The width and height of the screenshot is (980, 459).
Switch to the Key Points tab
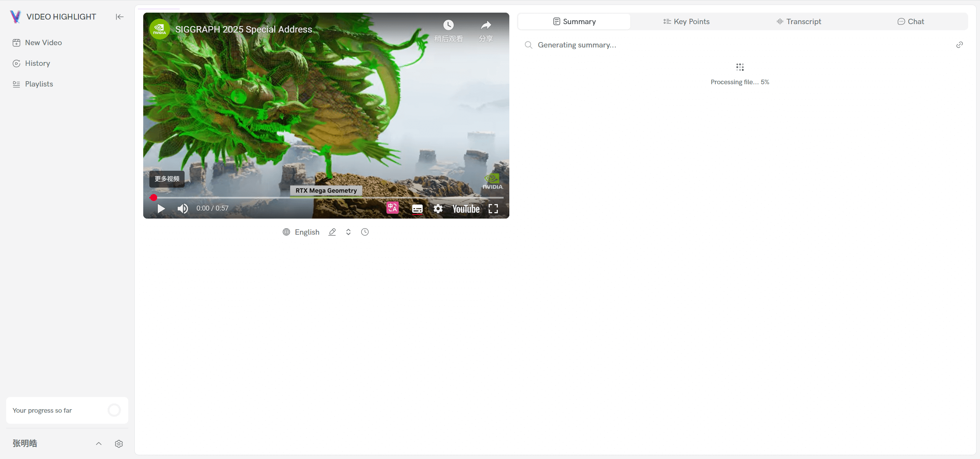pos(686,21)
